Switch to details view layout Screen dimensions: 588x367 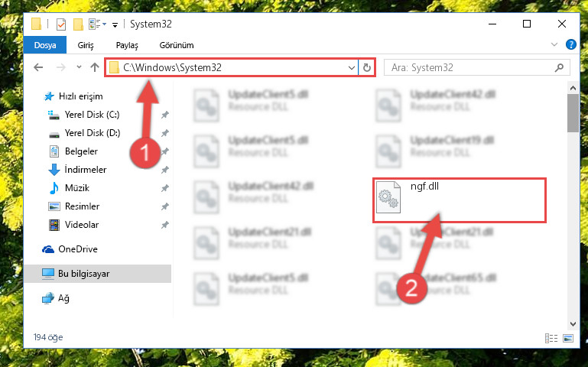pyautogui.click(x=551, y=338)
